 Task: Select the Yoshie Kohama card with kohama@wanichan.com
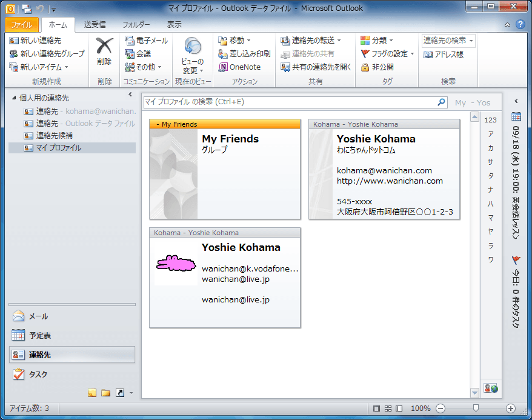(x=384, y=169)
